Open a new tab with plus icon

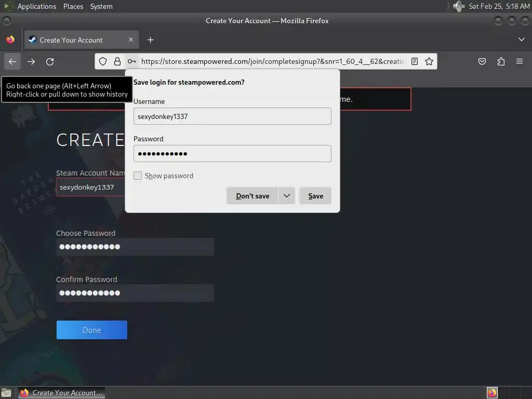(x=150, y=40)
